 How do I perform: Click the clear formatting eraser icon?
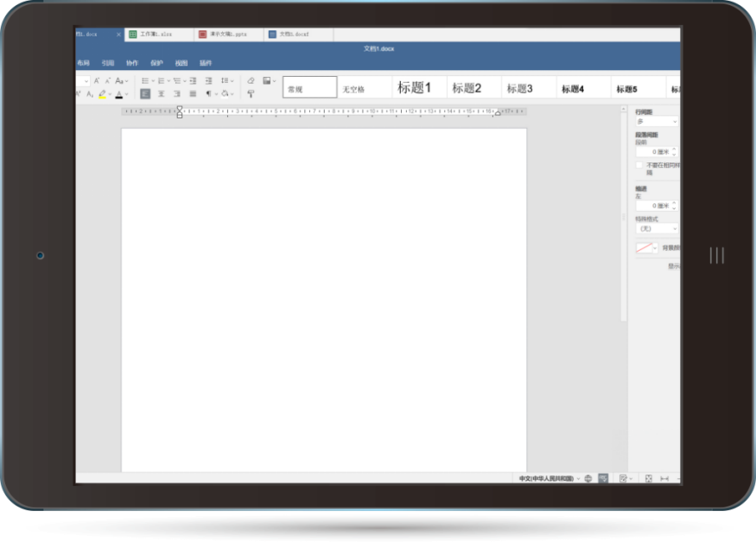pyautogui.click(x=251, y=80)
